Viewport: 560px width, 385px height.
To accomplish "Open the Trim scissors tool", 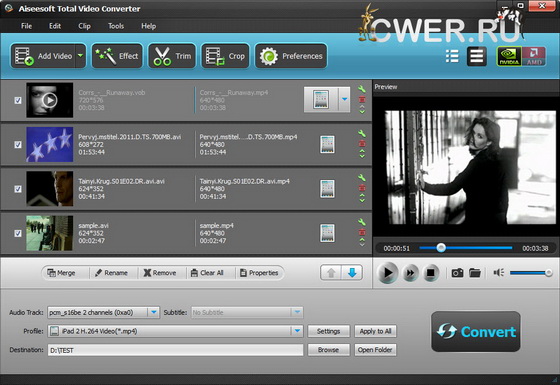I will point(172,56).
